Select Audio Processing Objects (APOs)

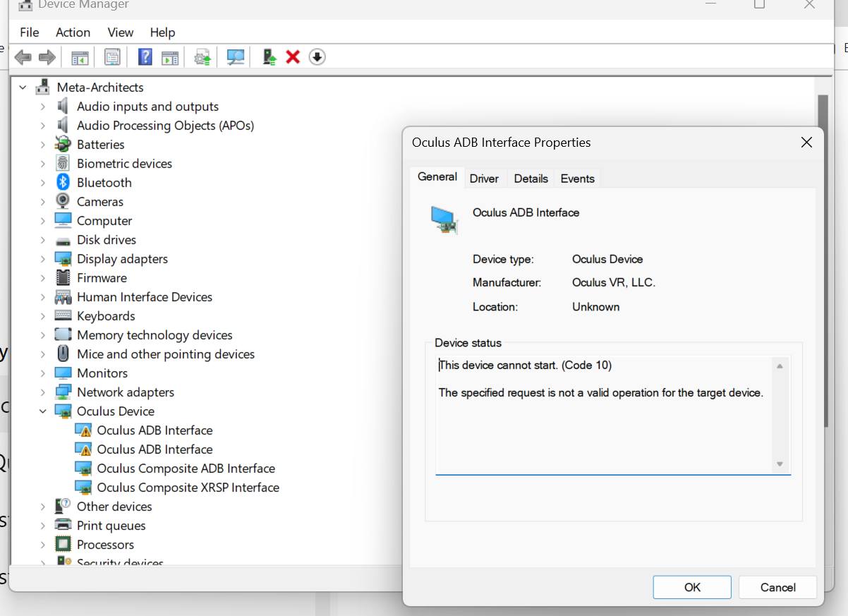click(x=165, y=125)
